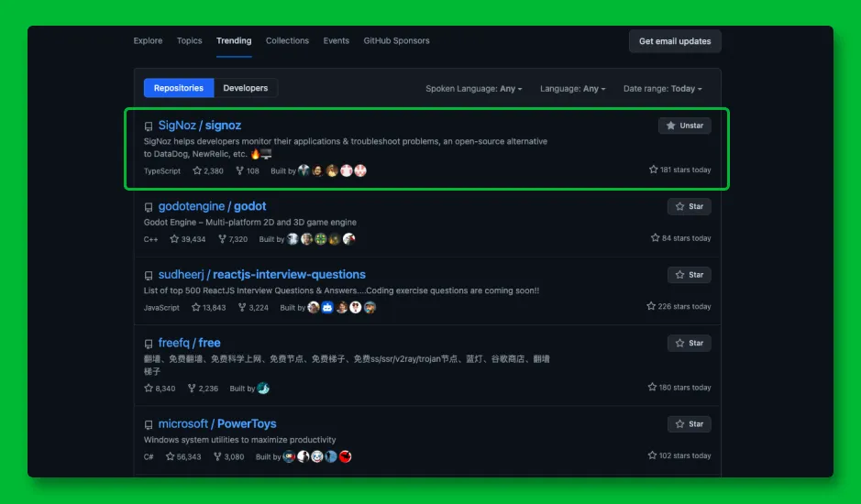Screen dimensions: 861x504
Task: Star the freefq free repository
Action: tap(690, 343)
